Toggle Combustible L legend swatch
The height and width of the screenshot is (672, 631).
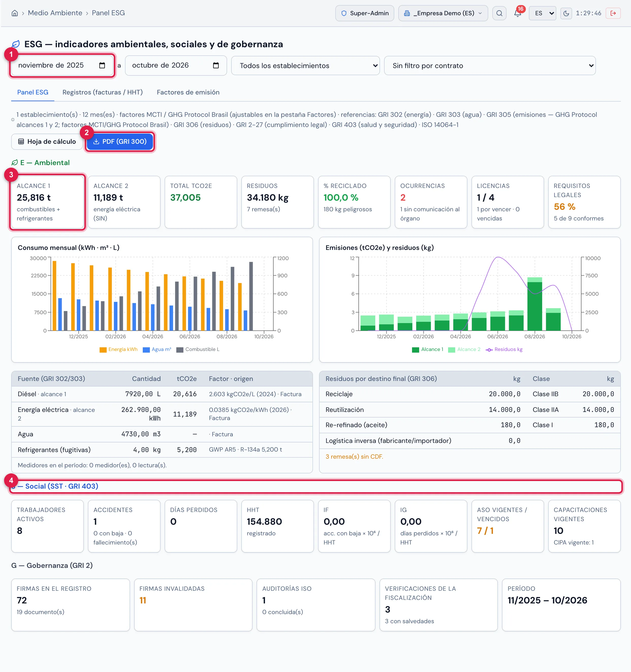click(x=180, y=349)
